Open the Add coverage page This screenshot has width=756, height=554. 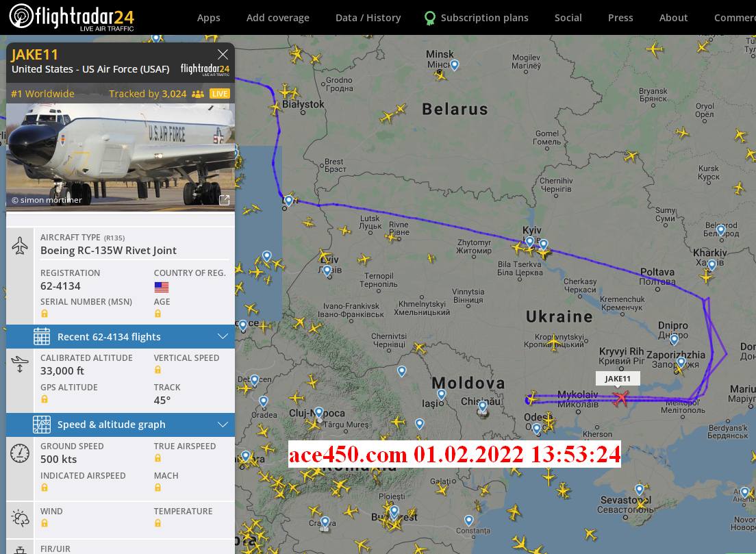(278, 18)
